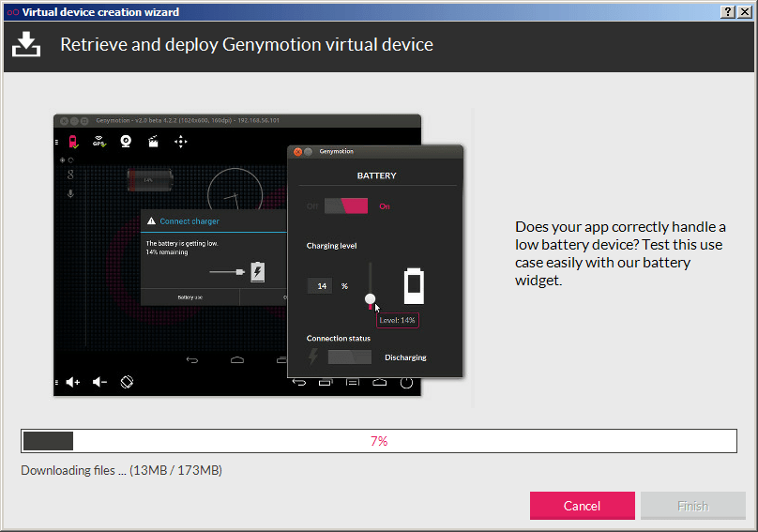Click the home icon in the preview bottom bar
The height and width of the screenshot is (532, 758).
380,383
